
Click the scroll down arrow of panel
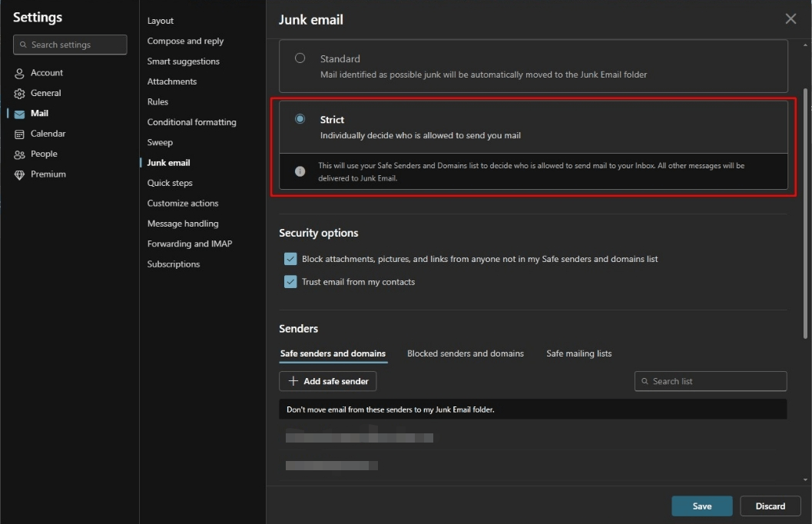pos(805,479)
